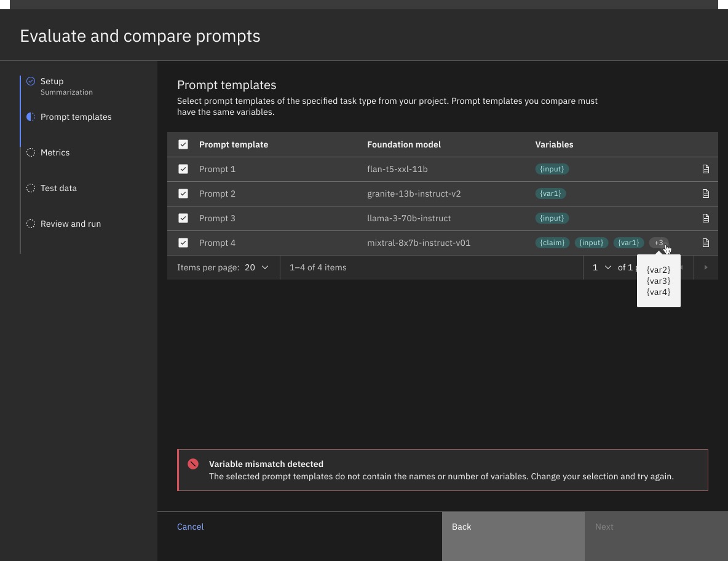The image size is (728, 561).
Task: Click the Prompt 3 name cell
Action: [x=217, y=218]
